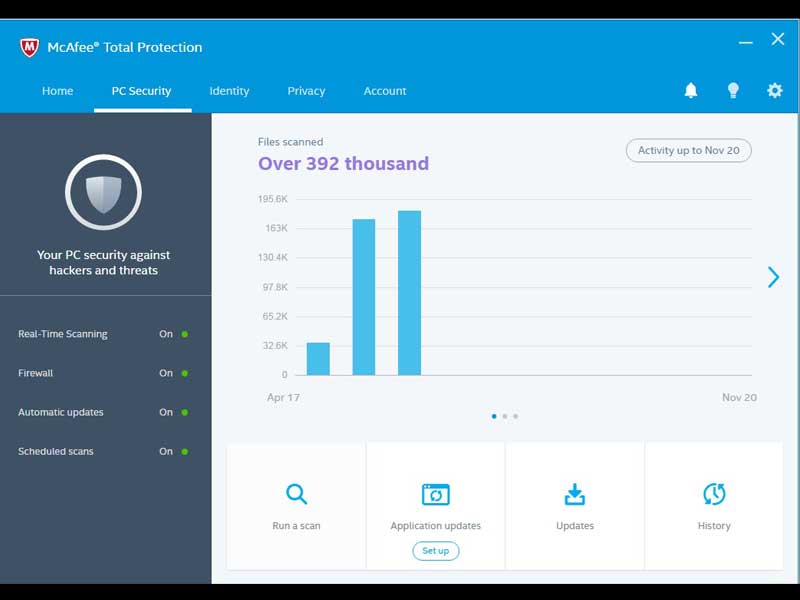Click the McAfee logo icon

29,47
